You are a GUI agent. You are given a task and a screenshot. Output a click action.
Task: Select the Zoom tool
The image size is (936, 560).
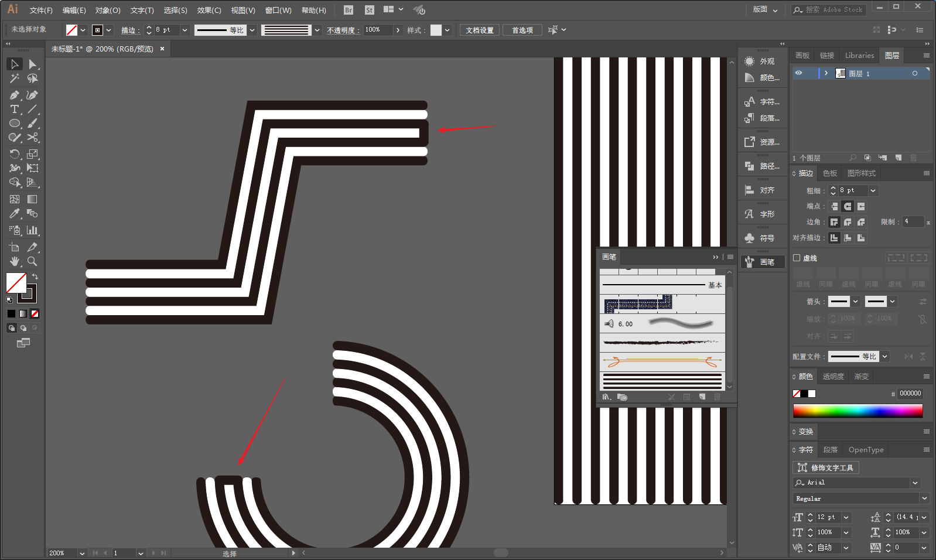(33, 261)
